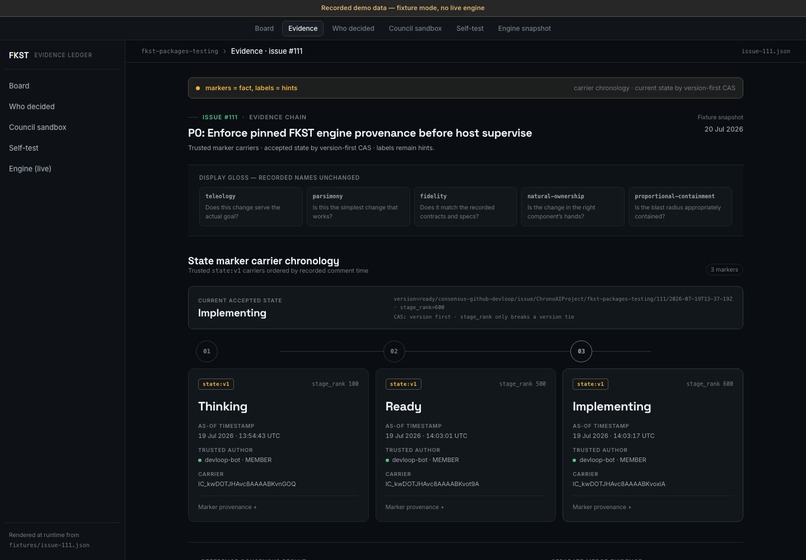This screenshot has width=806, height=560.
Task: Click Board in the left sidebar
Action: coord(19,86)
